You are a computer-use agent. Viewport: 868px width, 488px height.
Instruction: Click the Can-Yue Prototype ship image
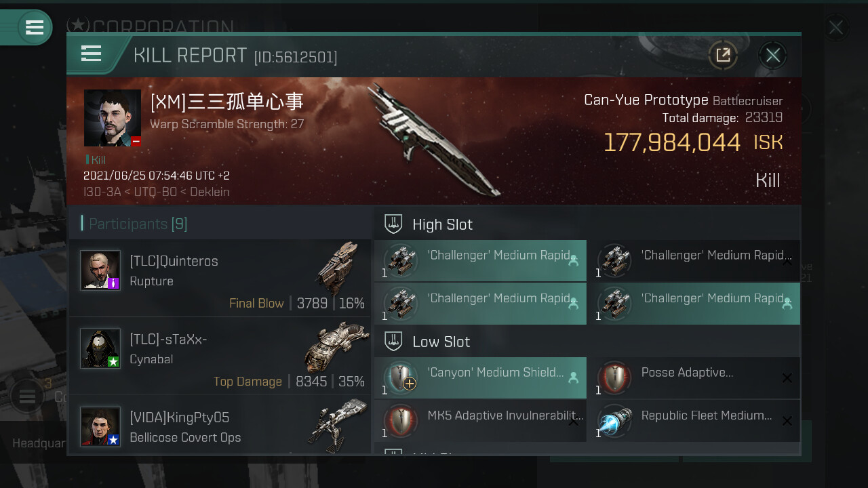click(x=435, y=140)
